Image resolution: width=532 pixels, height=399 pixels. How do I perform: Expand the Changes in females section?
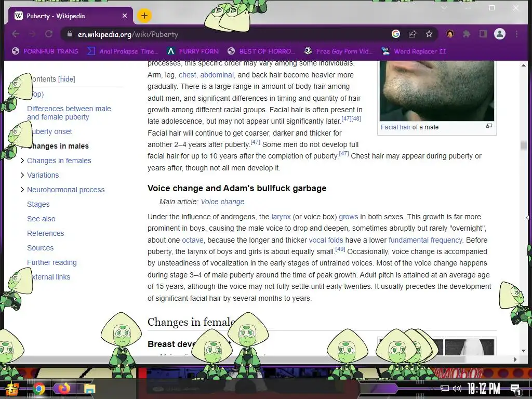(22, 161)
